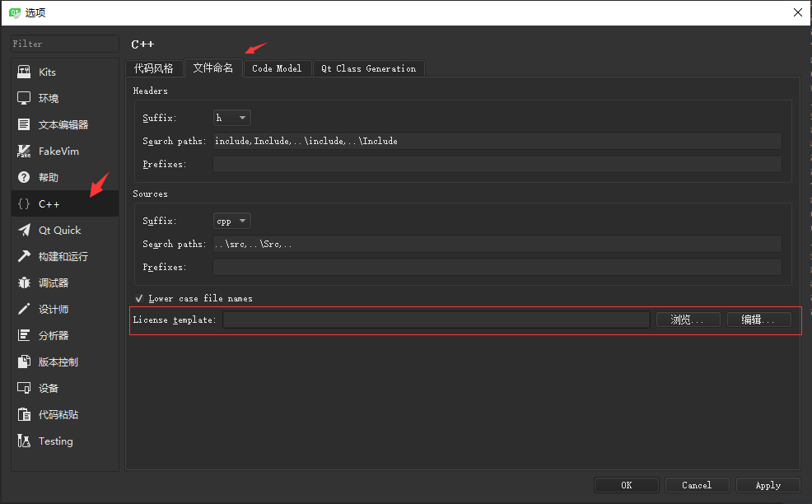Select the 构建和运行 label in sidebar
Image resolution: width=812 pixels, height=504 pixels.
coord(63,256)
